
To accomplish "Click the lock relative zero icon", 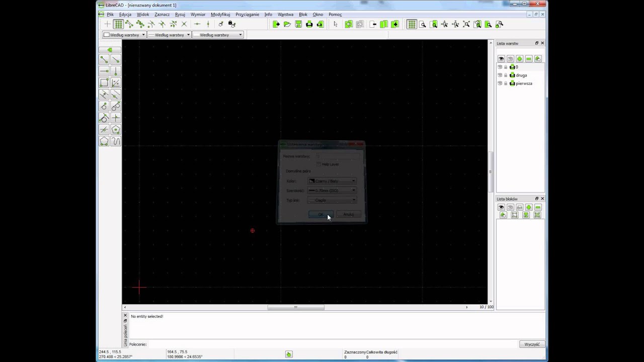I will tap(231, 24).
